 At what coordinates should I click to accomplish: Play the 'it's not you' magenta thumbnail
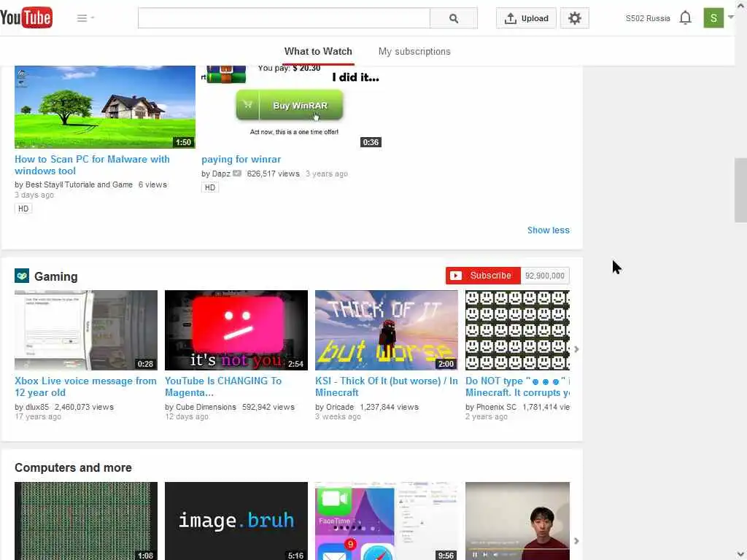pos(236,330)
